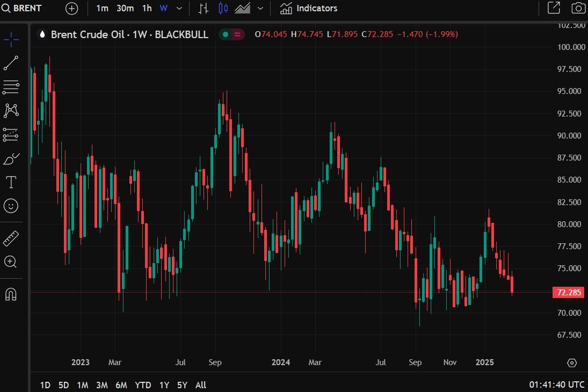
Task: Take a chart snapshot with camera icon
Action: [x=578, y=8]
